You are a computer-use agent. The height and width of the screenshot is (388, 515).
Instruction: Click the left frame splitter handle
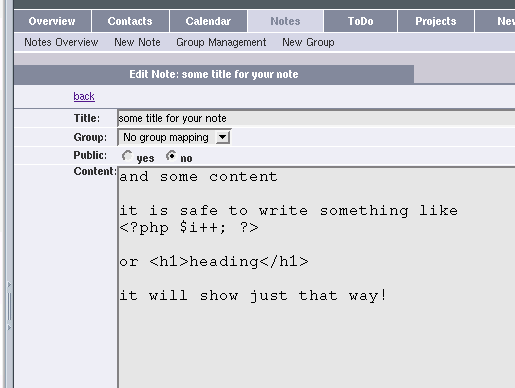click(x=9, y=306)
